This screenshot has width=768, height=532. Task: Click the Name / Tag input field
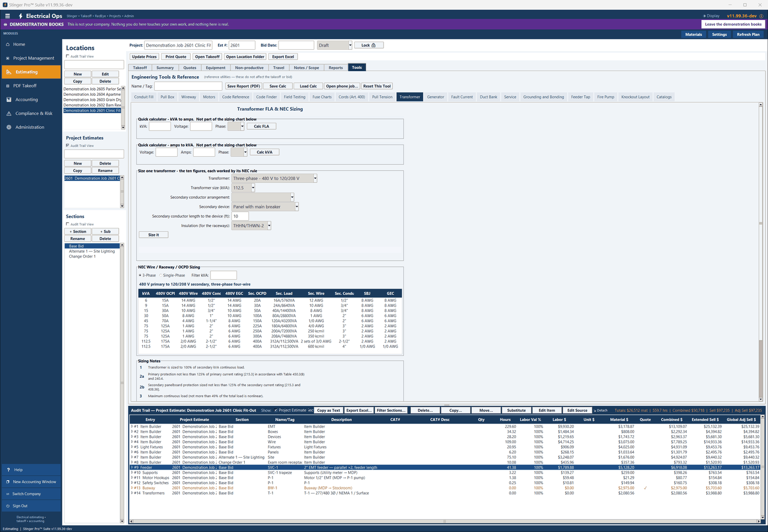tap(188, 86)
